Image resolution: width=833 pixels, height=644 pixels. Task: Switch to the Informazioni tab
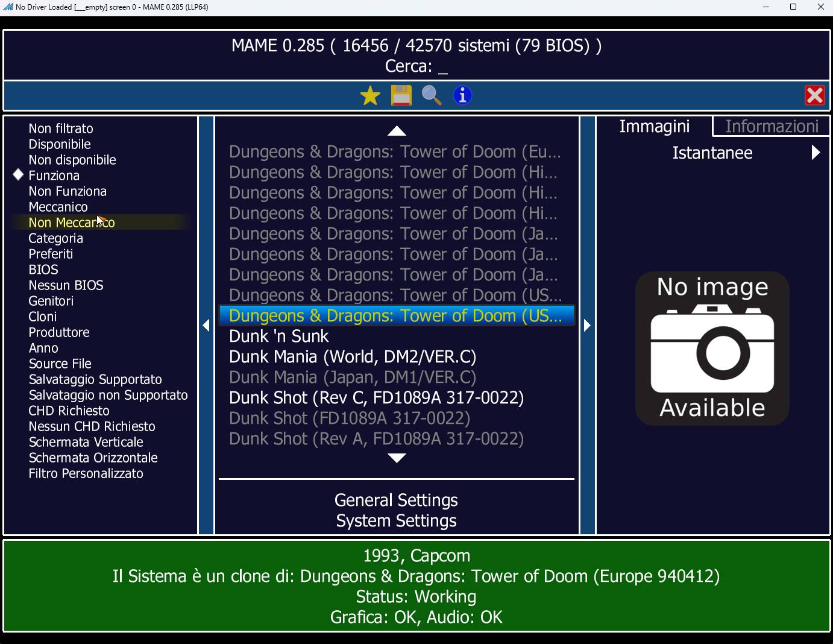tap(772, 126)
